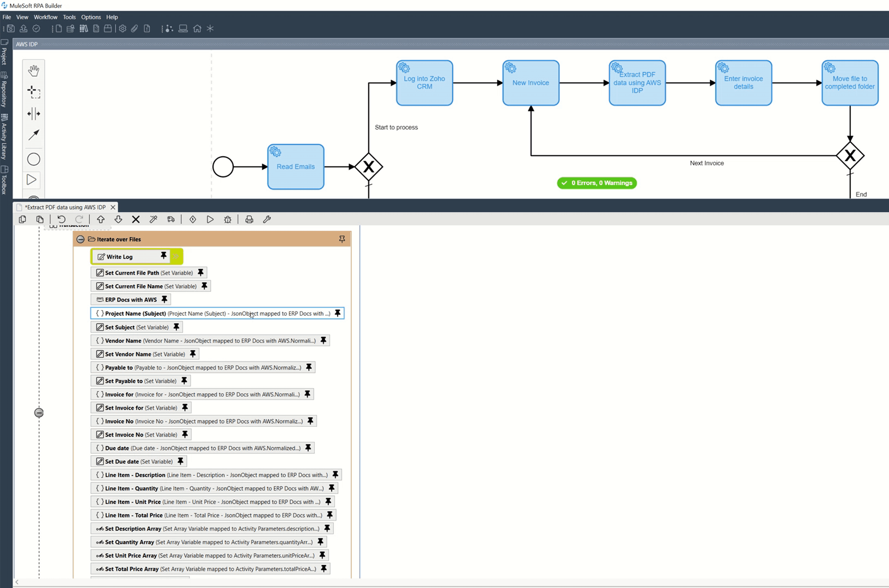
Task: Select the Move file to completed folder node
Action: (x=850, y=83)
